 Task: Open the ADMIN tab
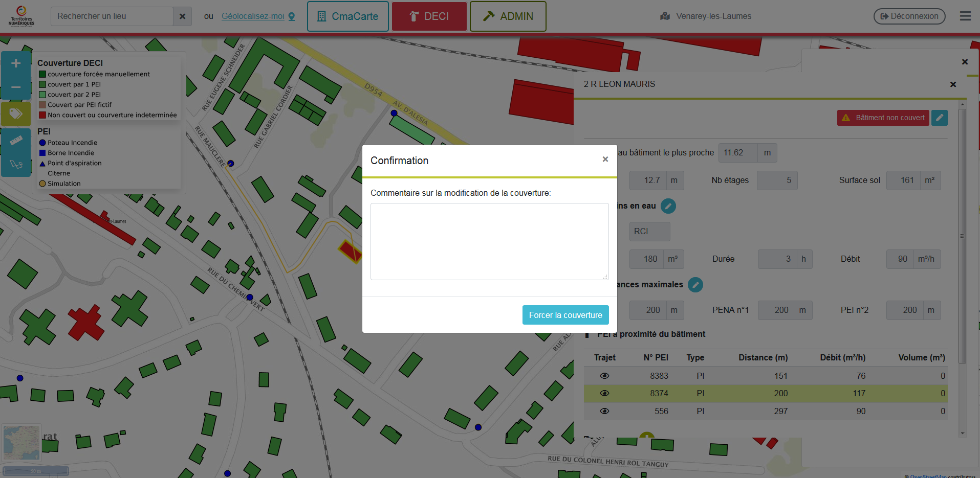click(508, 16)
